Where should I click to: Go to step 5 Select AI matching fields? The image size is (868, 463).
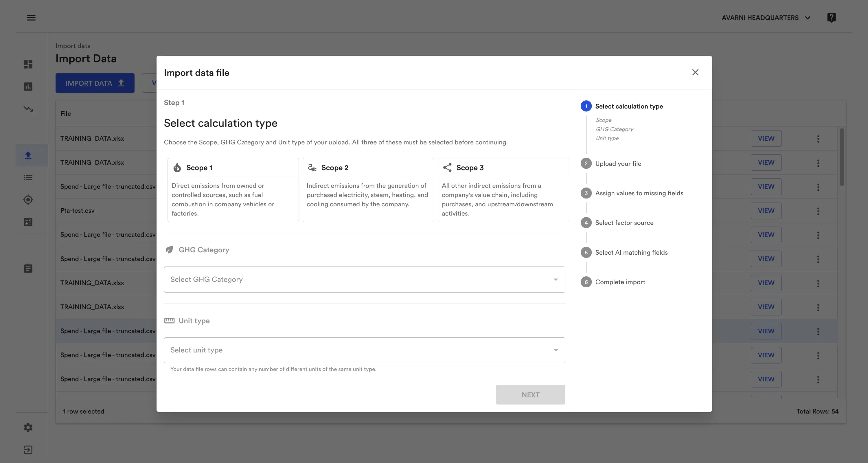pos(624,252)
